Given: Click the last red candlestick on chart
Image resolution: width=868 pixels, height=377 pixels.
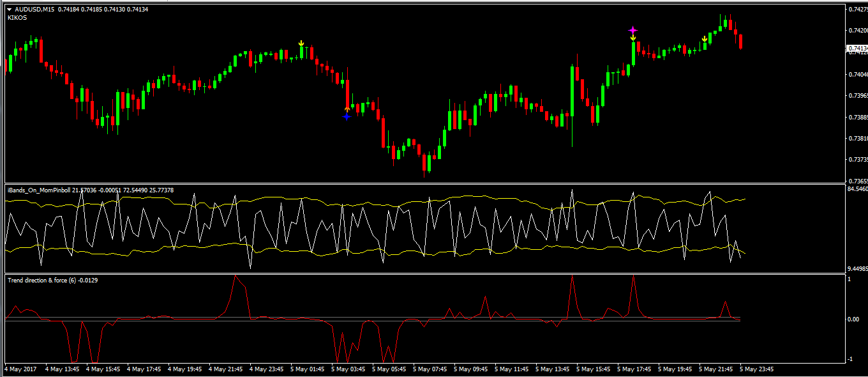Looking at the screenshot, I should [x=740, y=42].
